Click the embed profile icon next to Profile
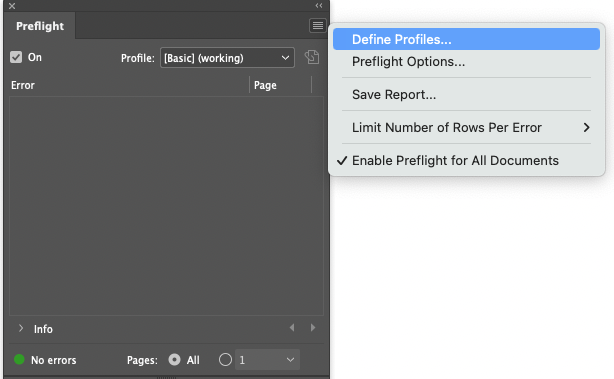614x379 pixels. tap(312, 57)
